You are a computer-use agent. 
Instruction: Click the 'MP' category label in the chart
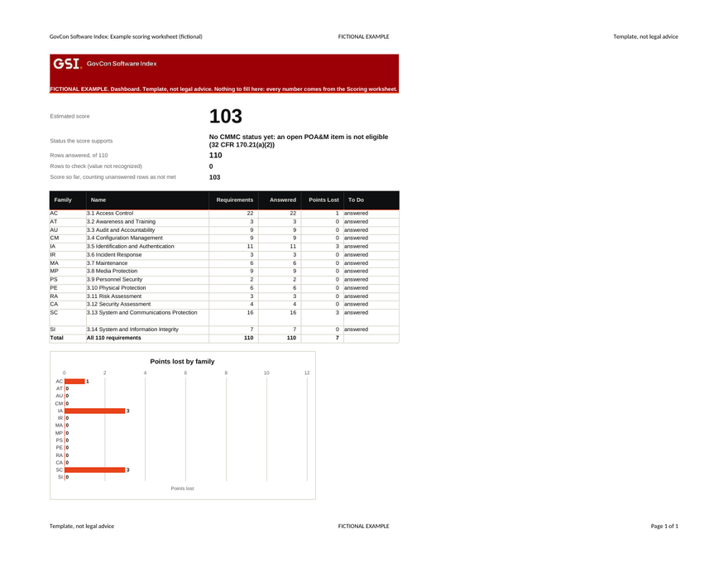point(59,433)
